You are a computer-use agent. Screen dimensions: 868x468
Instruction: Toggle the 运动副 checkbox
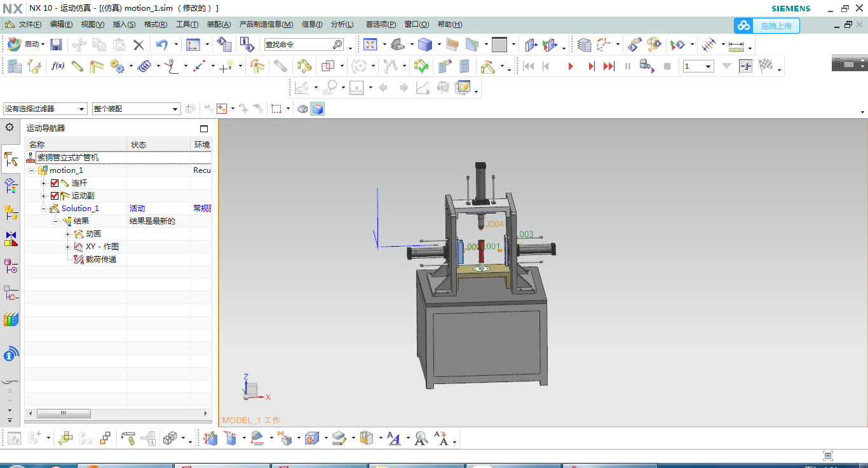point(55,196)
